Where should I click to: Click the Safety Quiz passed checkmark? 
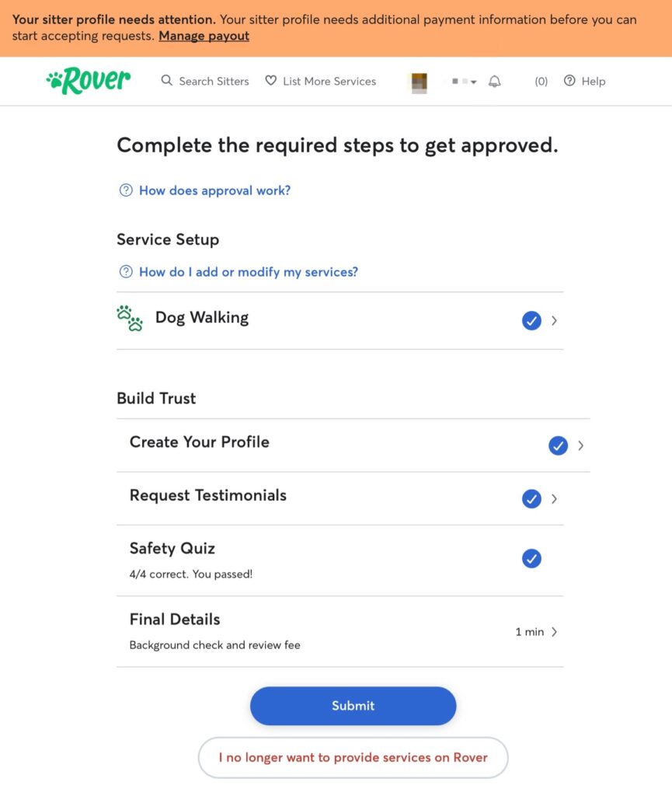coord(531,559)
